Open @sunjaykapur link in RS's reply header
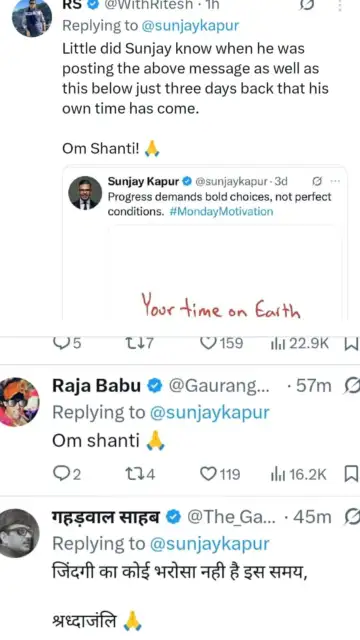 pyautogui.click(x=190, y=26)
